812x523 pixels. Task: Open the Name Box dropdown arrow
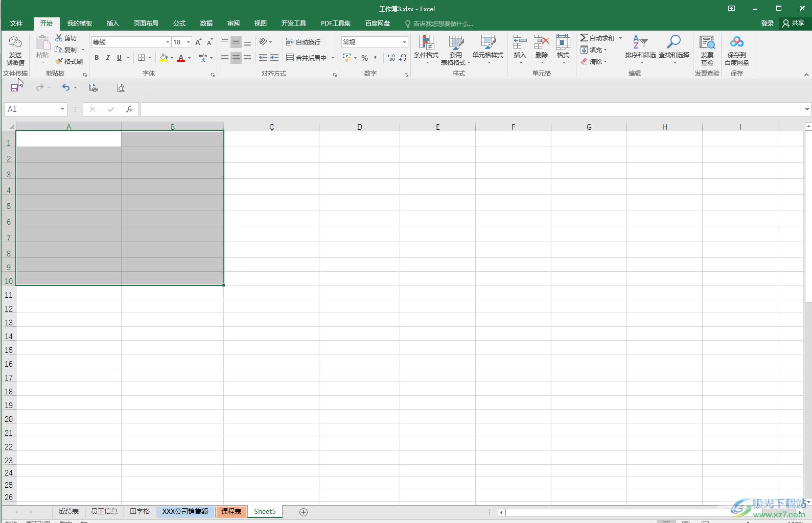pos(62,109)
